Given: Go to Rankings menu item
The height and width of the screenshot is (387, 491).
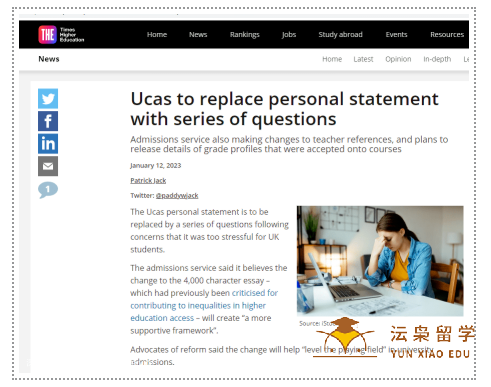Looking at the screenshot, I should click(245, 35).
